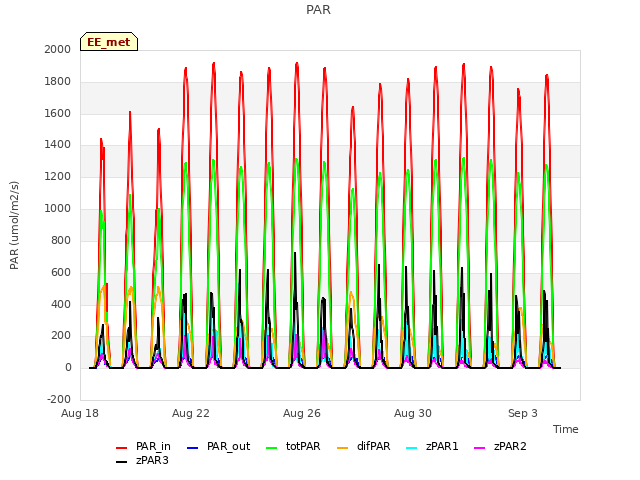Click the 1800 y-axis tick label
640x480 pixels.
(58, 82)
